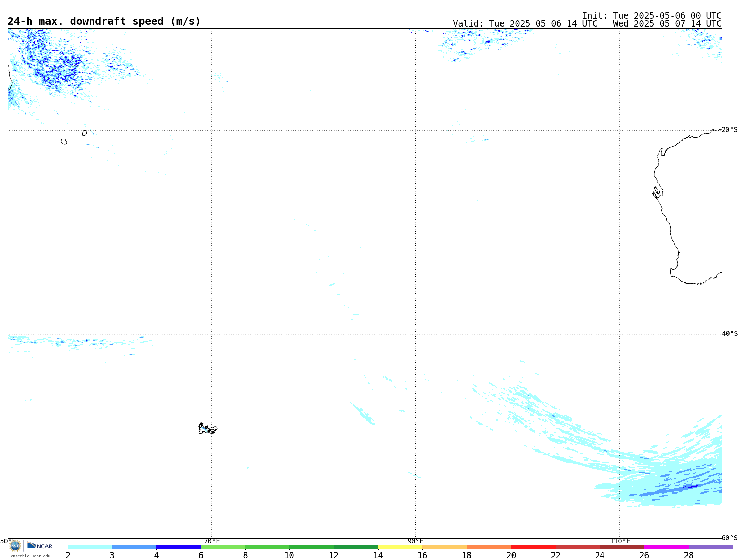The width and height of the screenshot is (744, 560).
Task: Click the dark red 24–26 m/s swatch
Action: coord(622,547)
